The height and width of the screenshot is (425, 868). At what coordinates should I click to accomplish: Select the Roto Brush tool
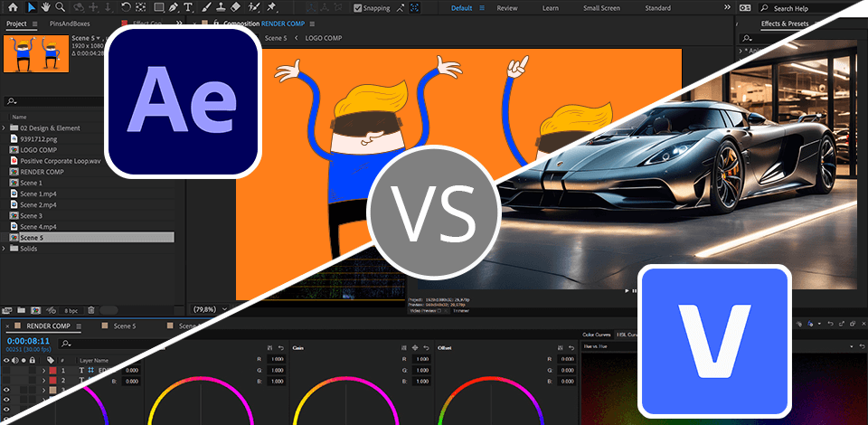tap(254, 7)
